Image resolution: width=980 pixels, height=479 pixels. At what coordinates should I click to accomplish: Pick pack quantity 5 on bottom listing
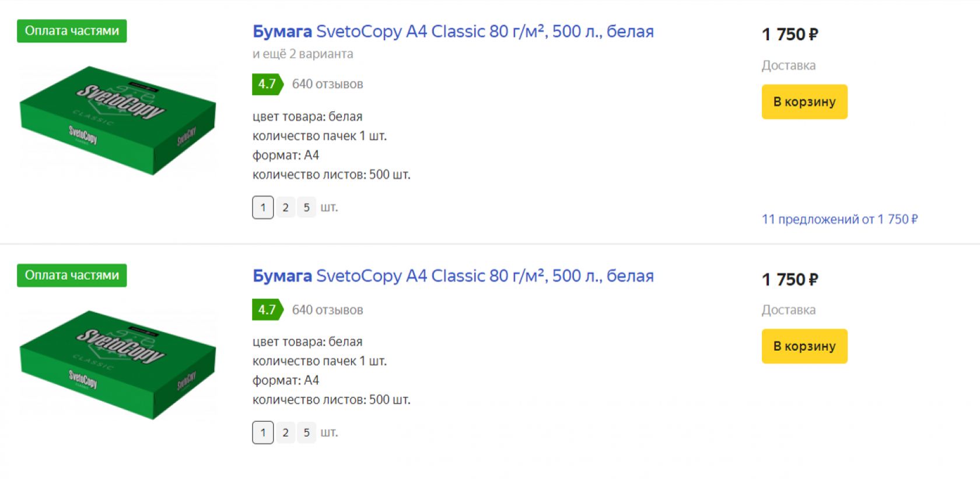click(306, 432)
